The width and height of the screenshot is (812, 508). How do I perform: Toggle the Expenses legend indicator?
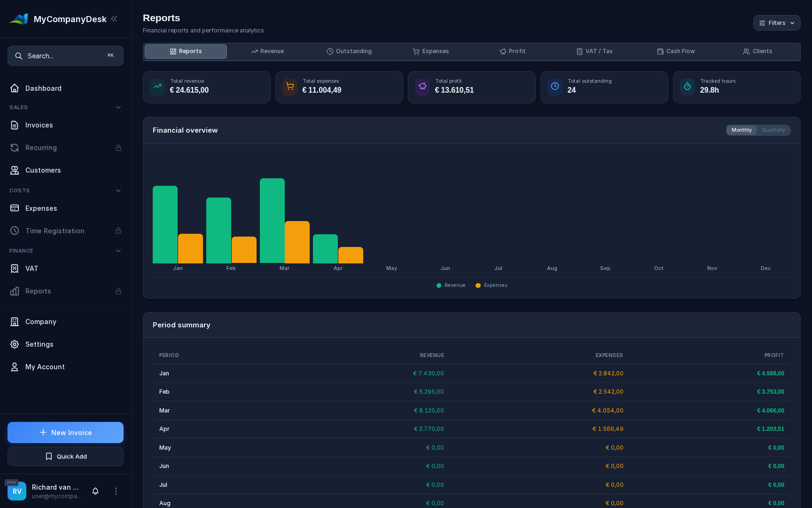[x=478, y=285]
